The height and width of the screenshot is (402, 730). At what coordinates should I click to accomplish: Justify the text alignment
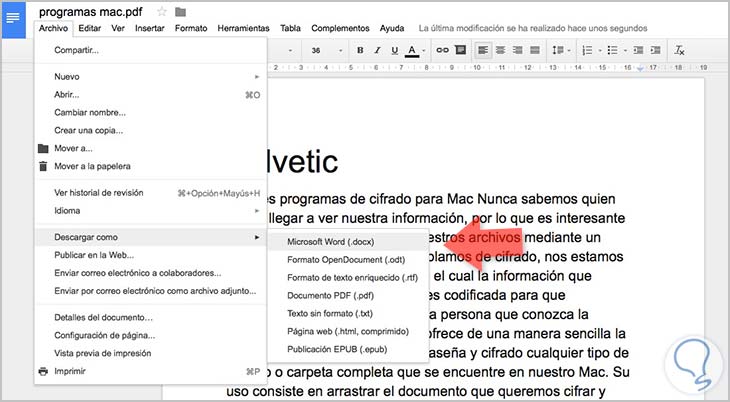click(535, 50)
